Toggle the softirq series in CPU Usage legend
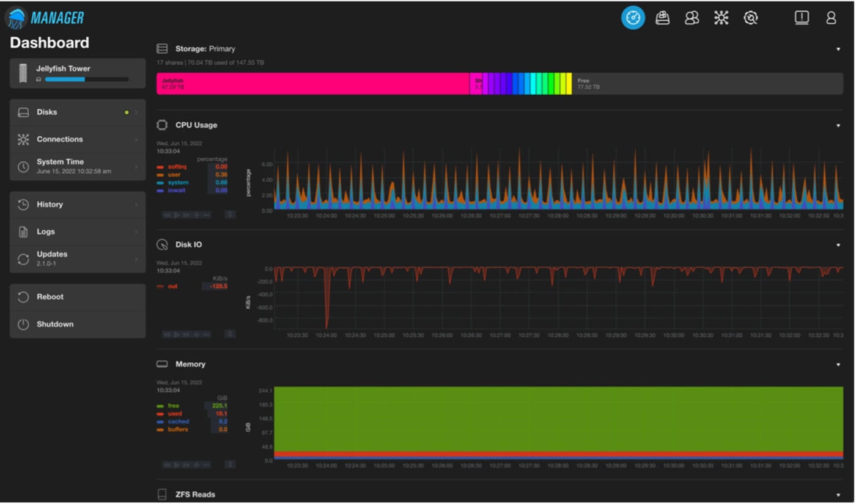856x504 pixels. [176, 167]
